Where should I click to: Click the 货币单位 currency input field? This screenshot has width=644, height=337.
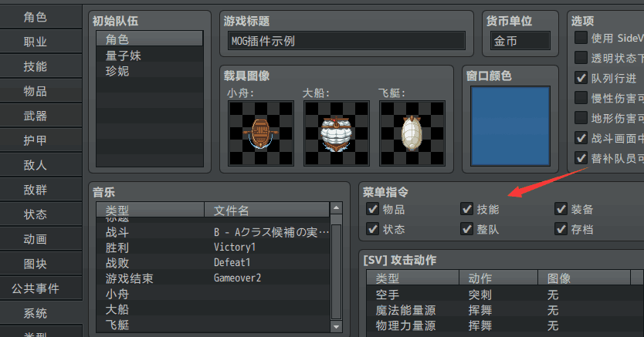click(x=520, y=41)
